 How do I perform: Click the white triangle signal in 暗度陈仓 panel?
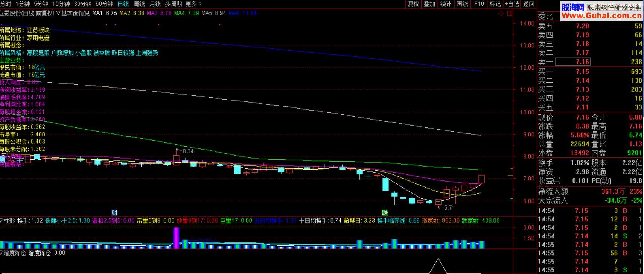(x=438, y=265)
